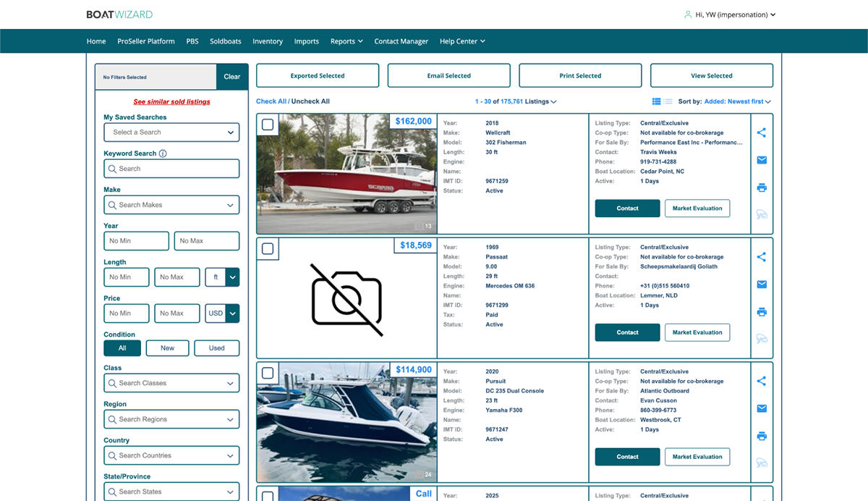Open price currency USD dropdown
Viewport: 868px width, 501px height.
coord(222,313)
